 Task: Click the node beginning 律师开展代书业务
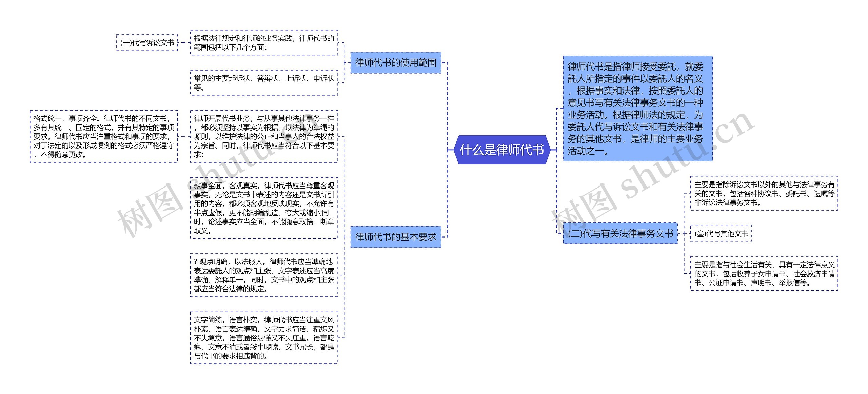point(264,136)
